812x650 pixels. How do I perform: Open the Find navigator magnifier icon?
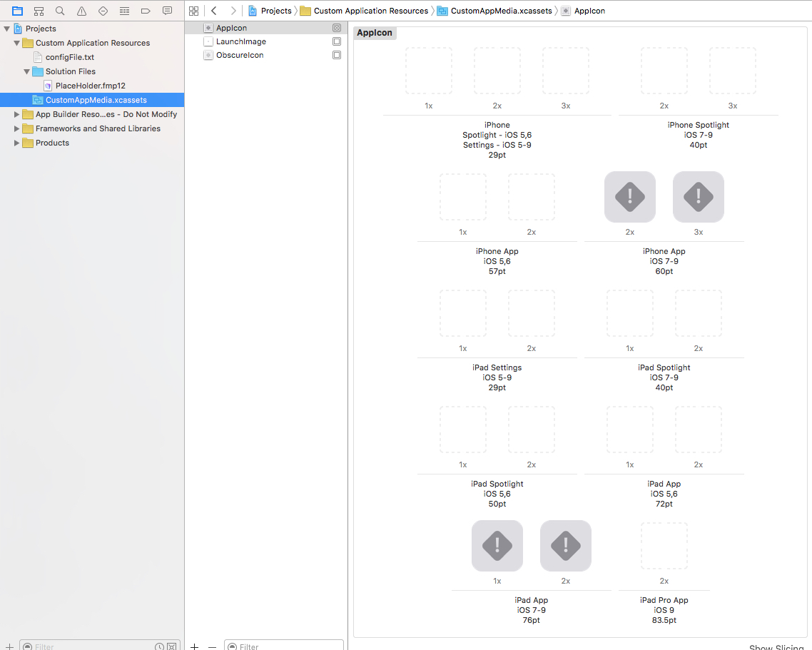60,11
